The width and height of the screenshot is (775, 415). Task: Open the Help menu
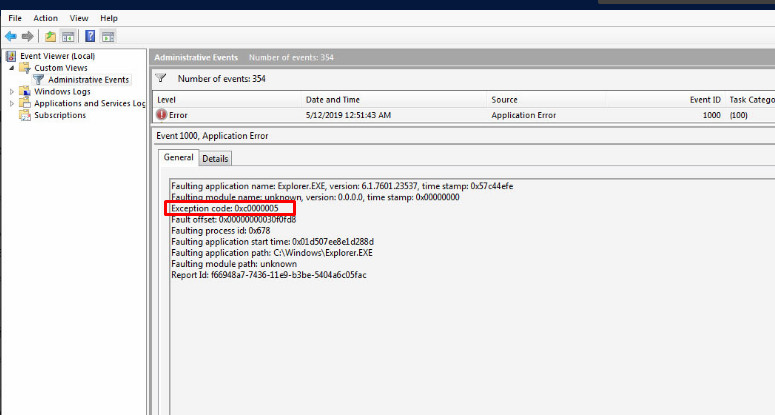(109, 18)
